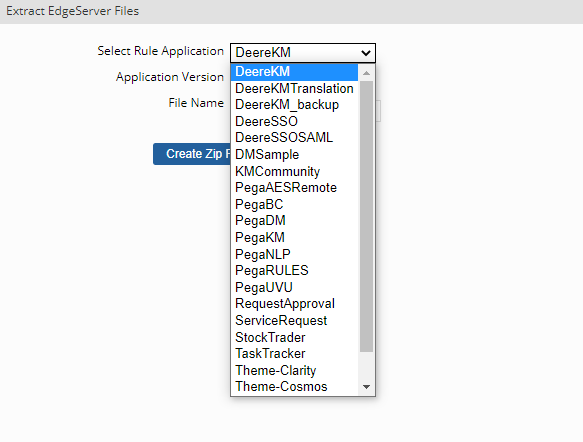Select TaskTracker application
The width and height of the screenshot is (583, 442).
click(294, 354)
